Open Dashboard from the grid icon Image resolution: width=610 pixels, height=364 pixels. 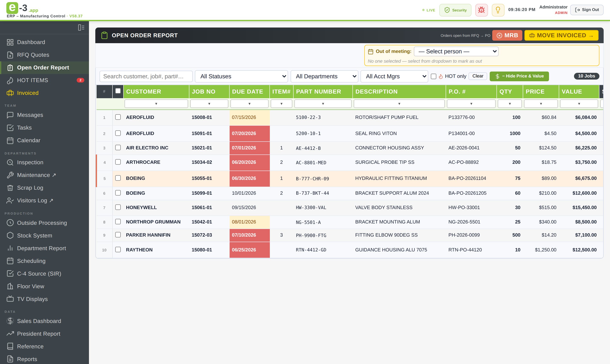pyautogui.click(x=10, y=42)
